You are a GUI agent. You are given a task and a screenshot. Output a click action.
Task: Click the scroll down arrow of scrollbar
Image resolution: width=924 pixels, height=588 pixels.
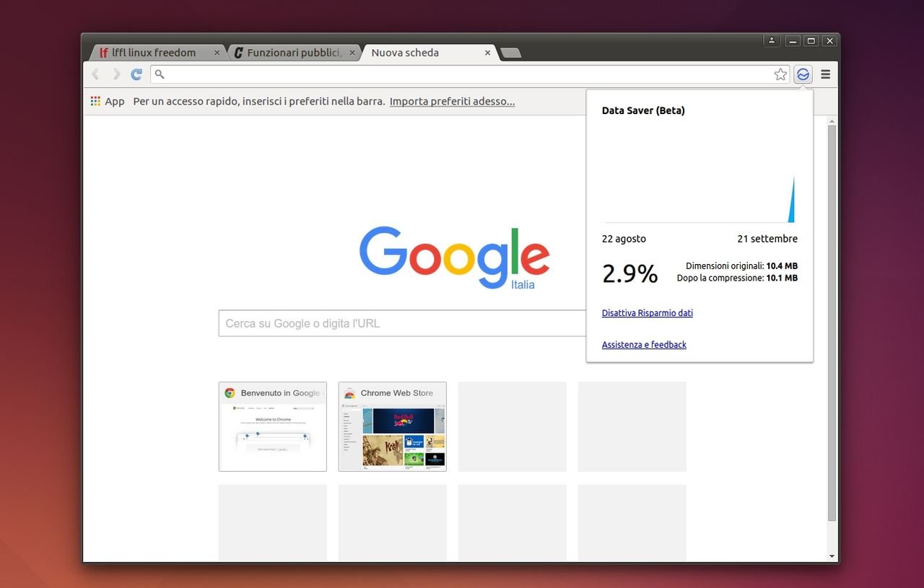point(832,556)
